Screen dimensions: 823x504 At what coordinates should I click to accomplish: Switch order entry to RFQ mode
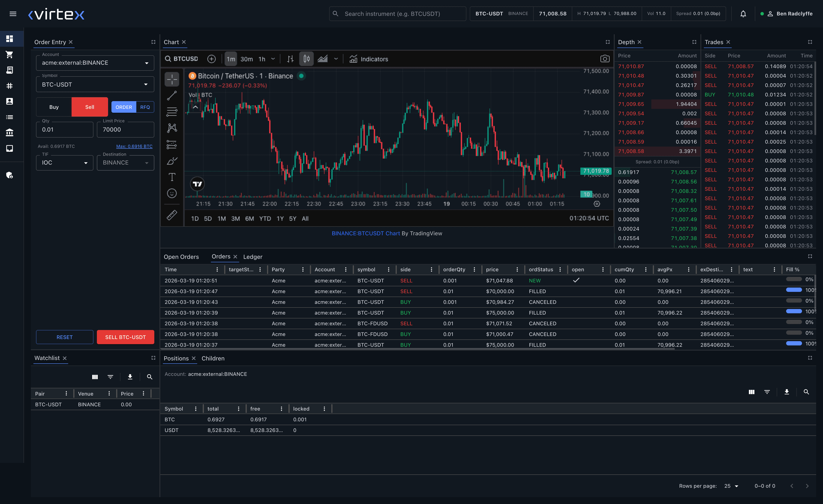pos(145,107)
